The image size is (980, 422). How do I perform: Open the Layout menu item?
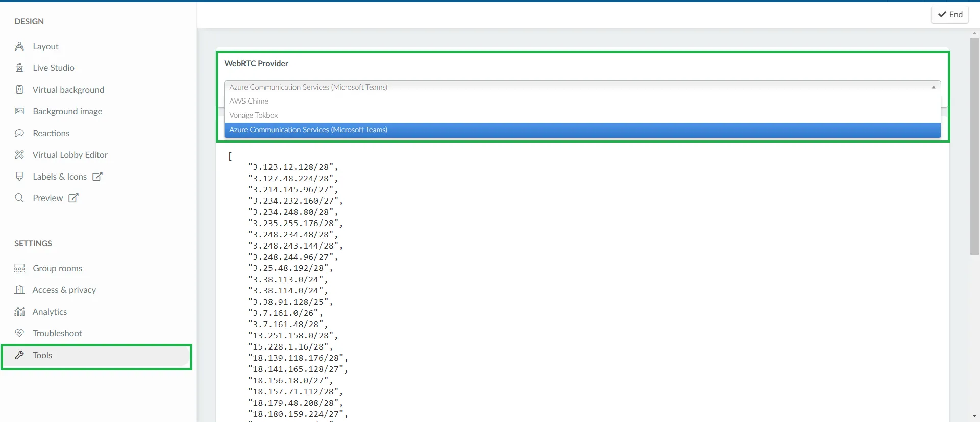coord(45,46)
